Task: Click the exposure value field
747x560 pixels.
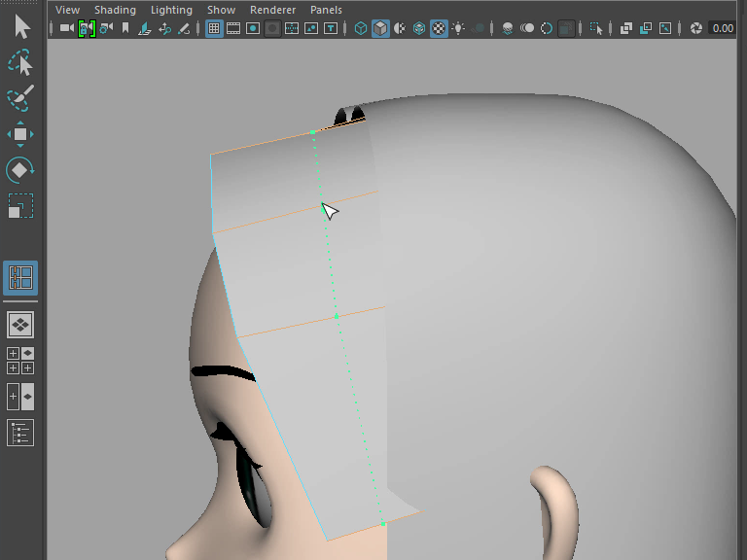Action: [x=722, y=29]
